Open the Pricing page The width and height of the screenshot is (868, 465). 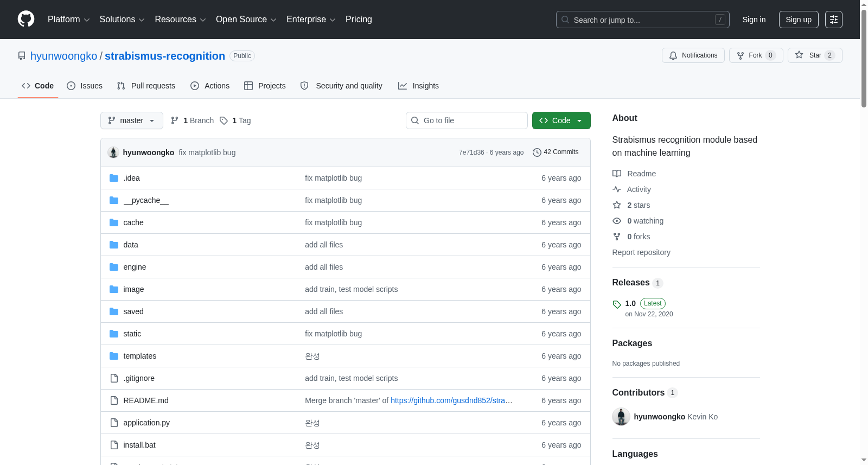pyautogui.click(x=359, y=19)
